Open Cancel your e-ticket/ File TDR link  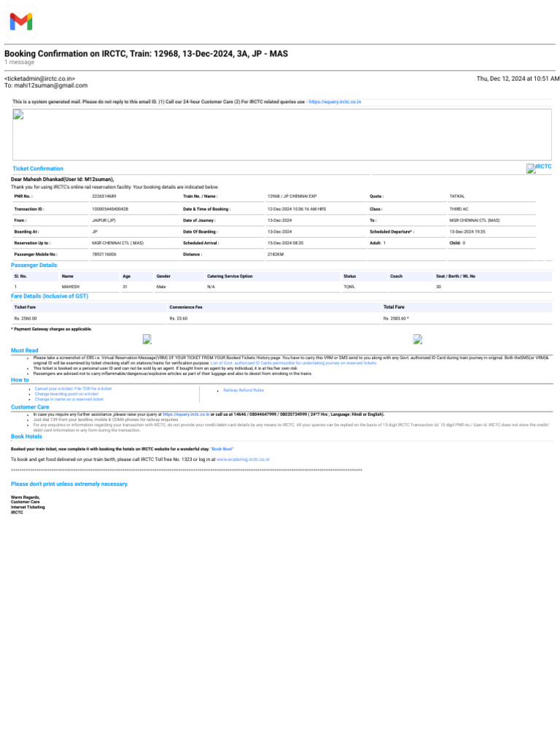(73, 389)
